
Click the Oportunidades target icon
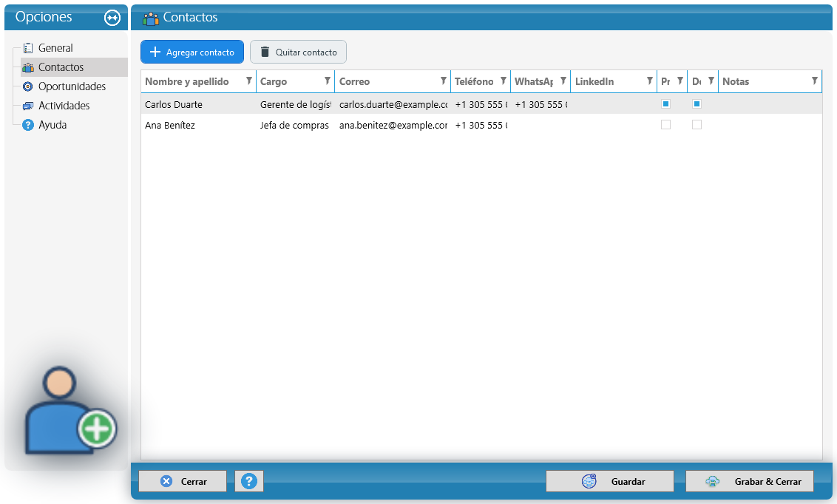[28, 86]
